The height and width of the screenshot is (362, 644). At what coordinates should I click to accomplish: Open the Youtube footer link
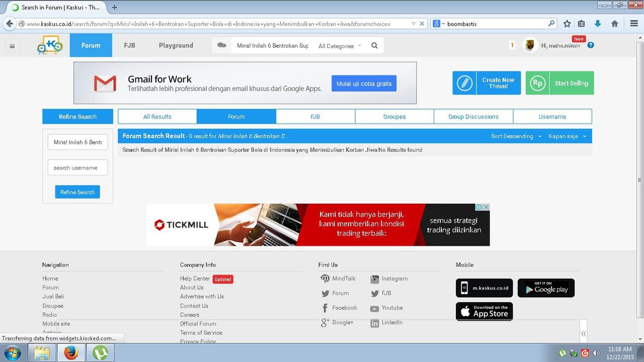pyautogui.click(x=386, y=308)
